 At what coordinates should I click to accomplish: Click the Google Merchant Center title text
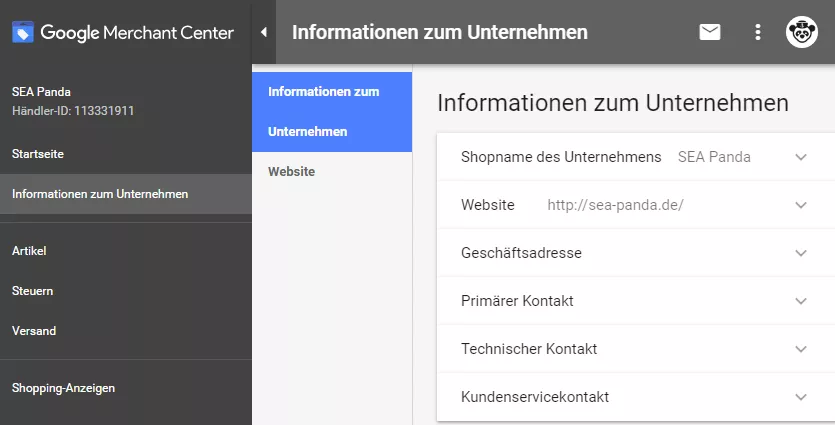137,32
